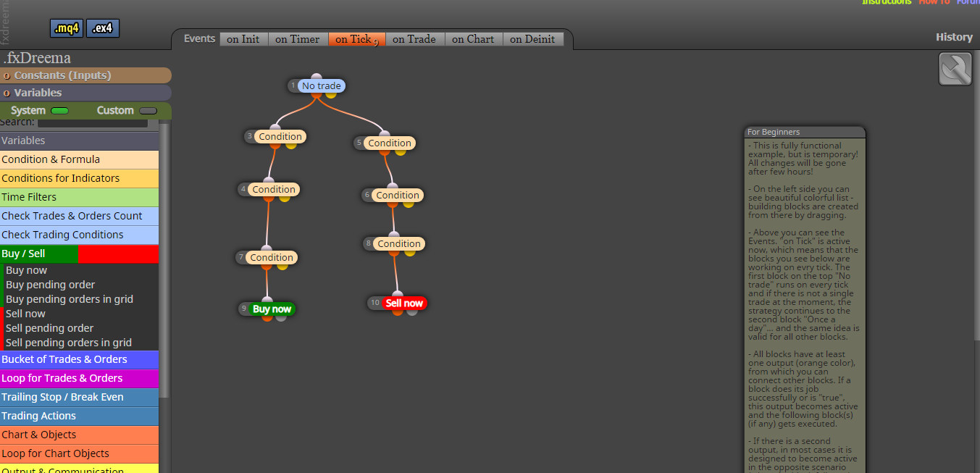Select the red Sell now block
This screenshot has height=473, width=980.
(404, 303)
